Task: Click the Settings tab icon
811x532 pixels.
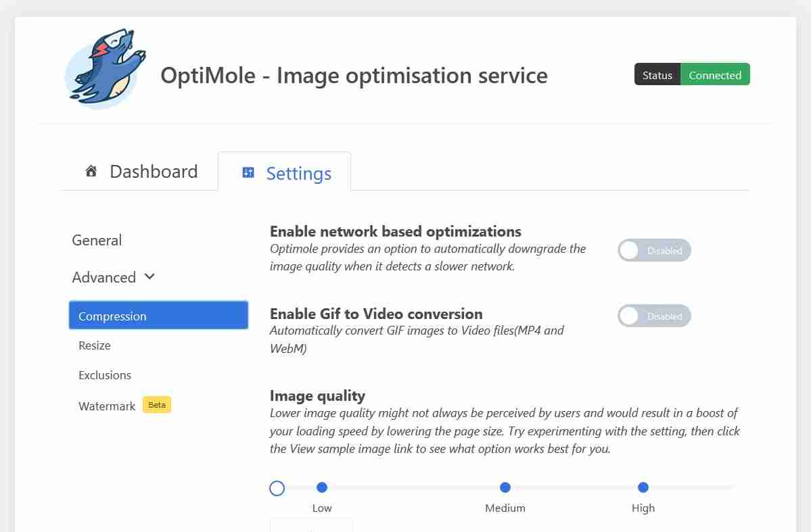Action: coord(248,173)
